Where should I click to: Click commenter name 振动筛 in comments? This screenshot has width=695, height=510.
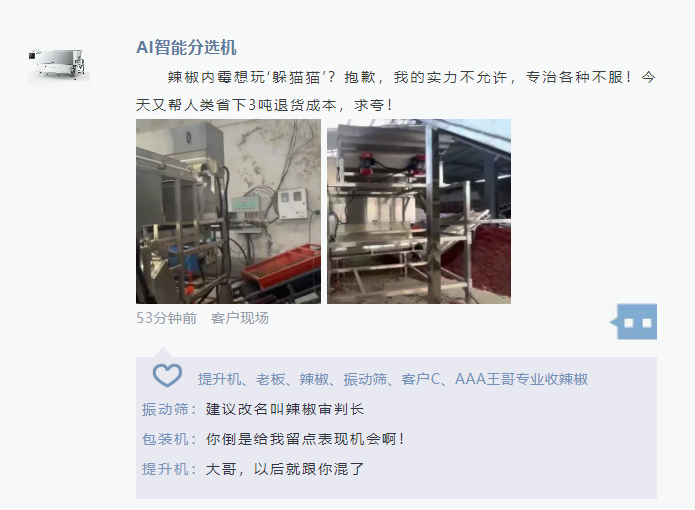click(x=165, y=409)
